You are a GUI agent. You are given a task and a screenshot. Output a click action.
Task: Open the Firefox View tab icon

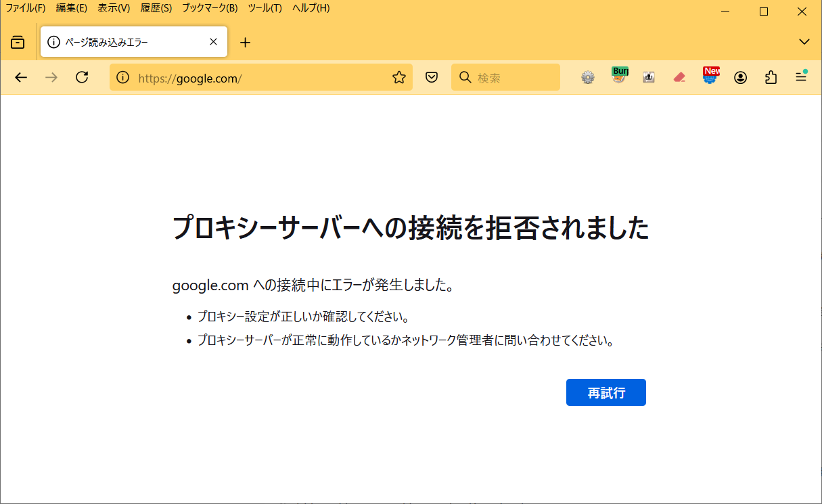(x=18, y=43)
